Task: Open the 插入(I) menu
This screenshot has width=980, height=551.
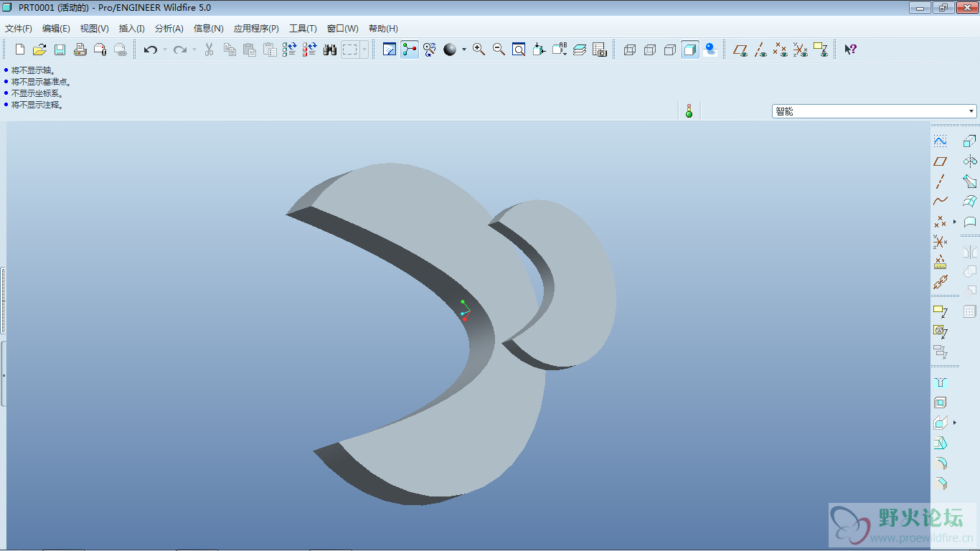Action: point(132,29)
